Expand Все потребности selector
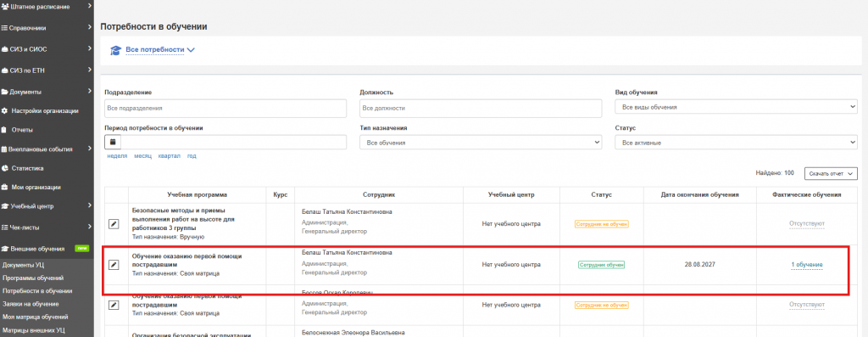This screenshot has height=337, width=868. click(160, 50)
